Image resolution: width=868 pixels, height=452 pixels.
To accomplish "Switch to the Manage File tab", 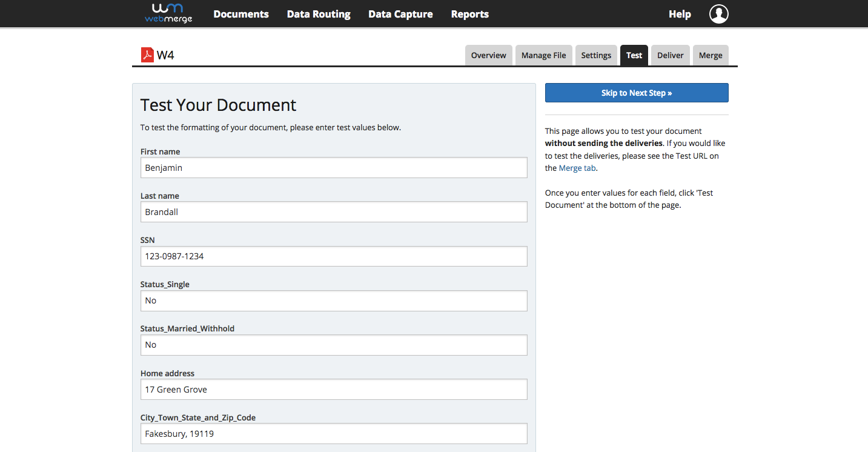I will click(544, 55).
